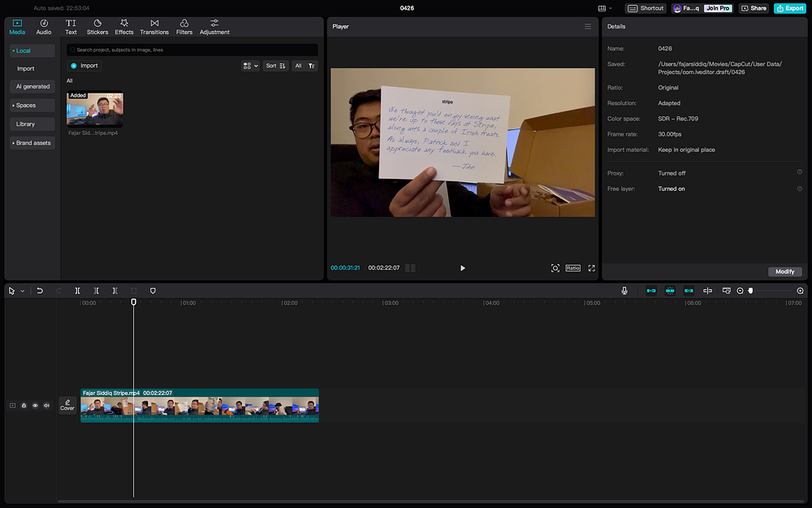Open the selection tool mode dropdown arrow
Image resolution: width=812 pixels, height=508 pixels.
22,290
